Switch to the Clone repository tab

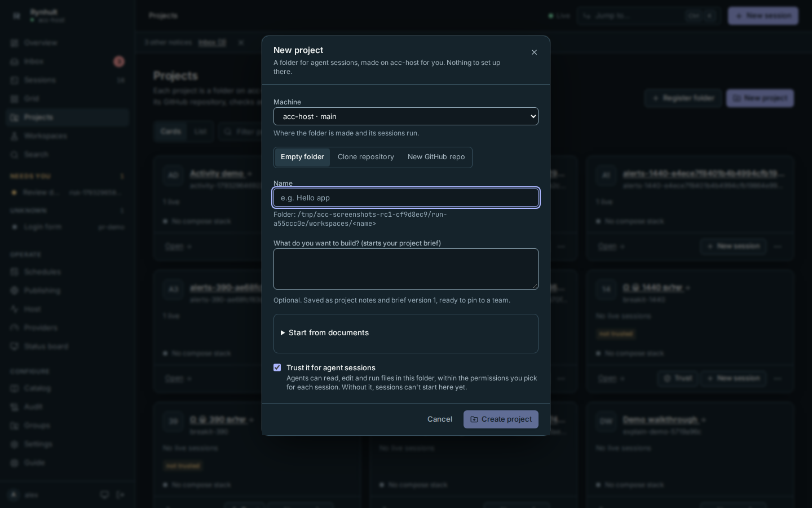[366, 157]
